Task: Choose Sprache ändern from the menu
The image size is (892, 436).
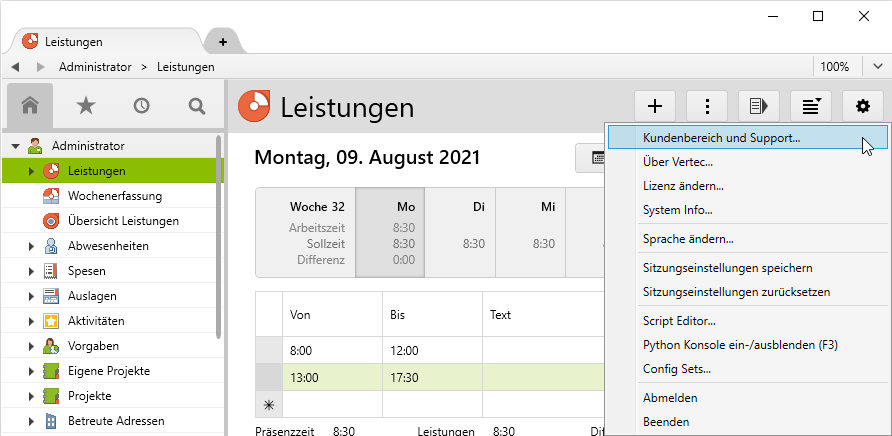Action: coord(688,239)
